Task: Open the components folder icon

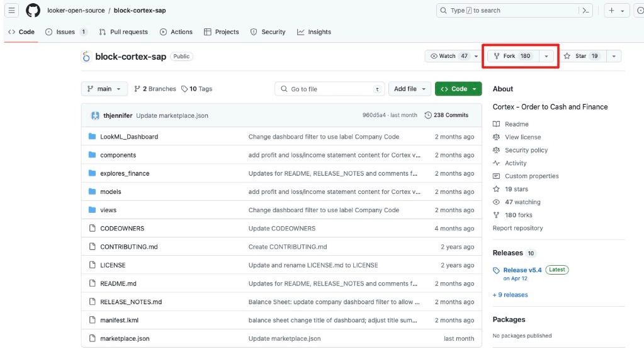Action: (x=92, y=155)
